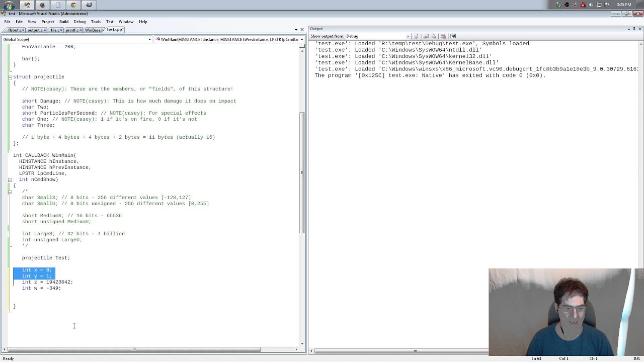Switch to the WinBase.h tab
Image resolution: width=644 pixels, height=362 pixels.
point(94,30)
